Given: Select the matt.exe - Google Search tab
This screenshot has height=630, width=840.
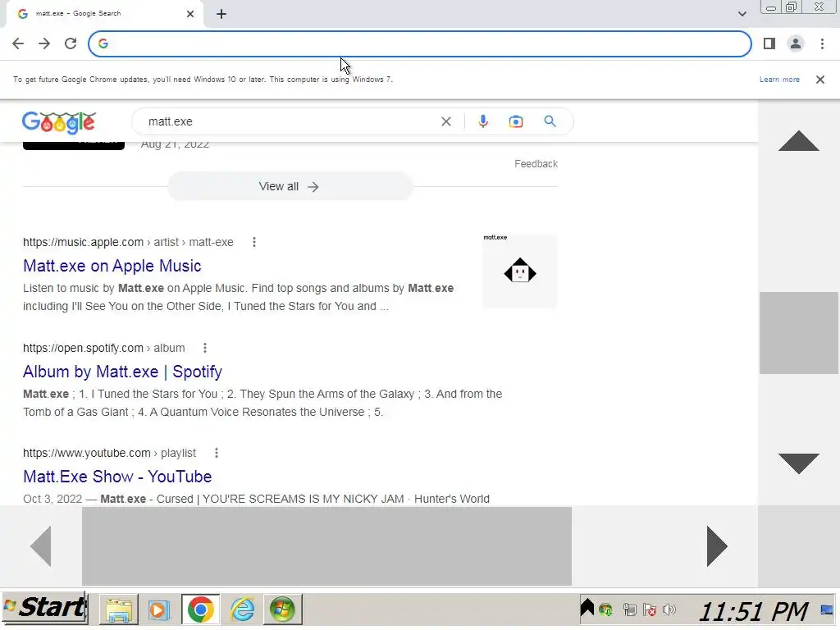Looking at the screenshot, I should point(104,14).
